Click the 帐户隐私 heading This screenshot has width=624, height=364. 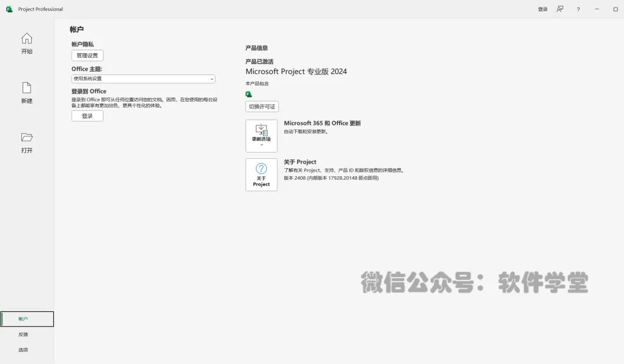[x=83, y=44]
